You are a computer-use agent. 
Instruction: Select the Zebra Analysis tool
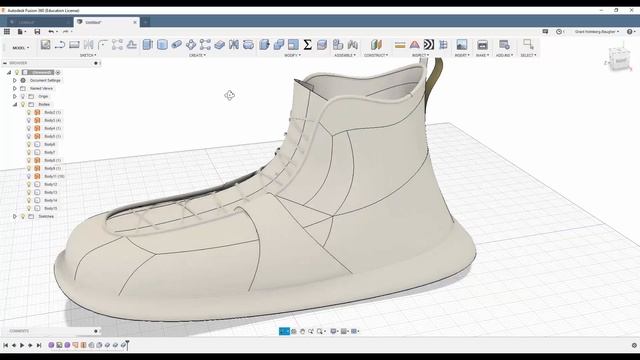tap(429, 44)
